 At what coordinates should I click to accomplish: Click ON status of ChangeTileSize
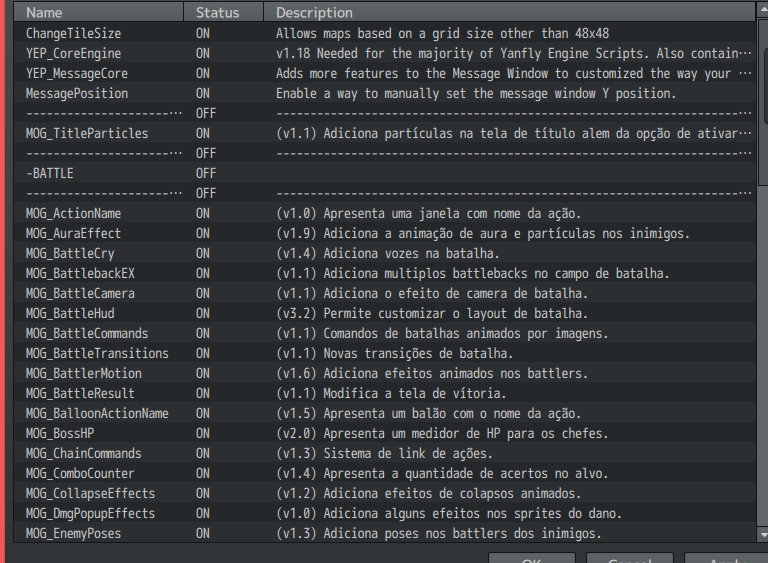203,33
